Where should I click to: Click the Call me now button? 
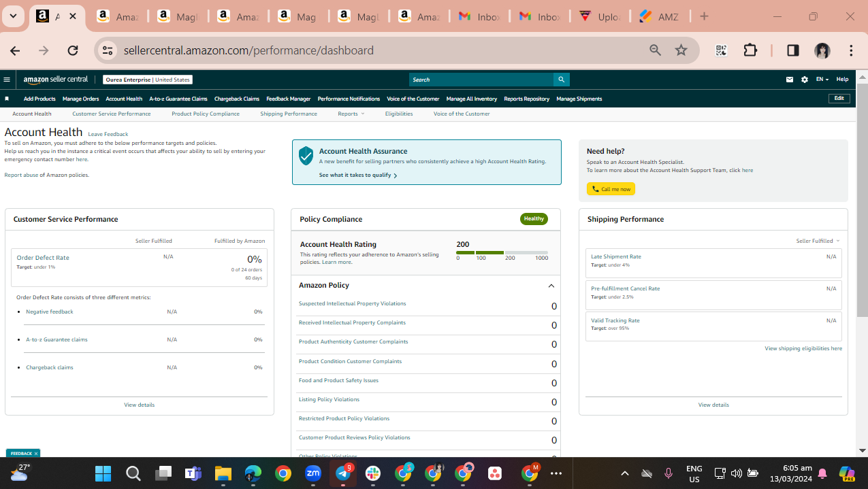[x=611, y=189]
